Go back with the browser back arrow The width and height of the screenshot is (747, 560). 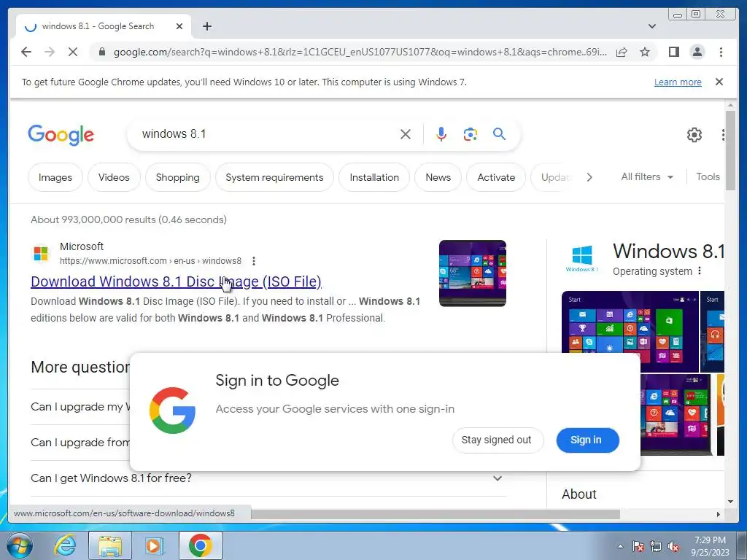(26, 52)
